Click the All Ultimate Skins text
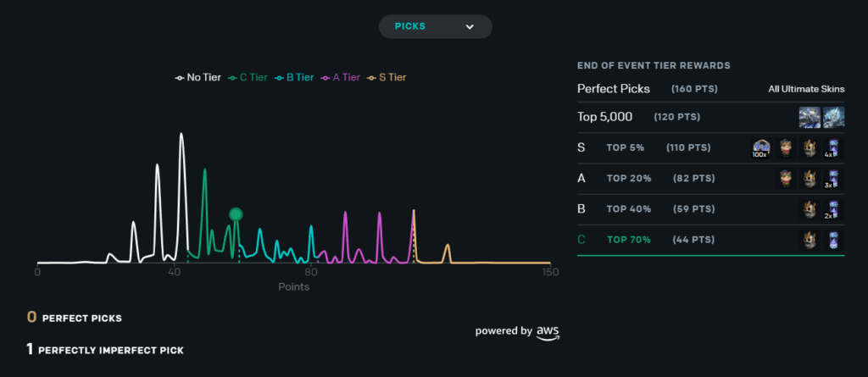 (806, 89)
